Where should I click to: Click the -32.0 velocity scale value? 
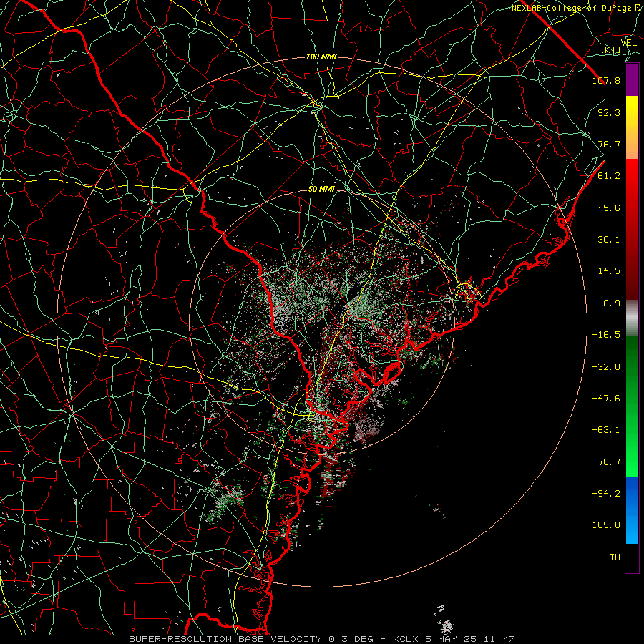[606, 367]
